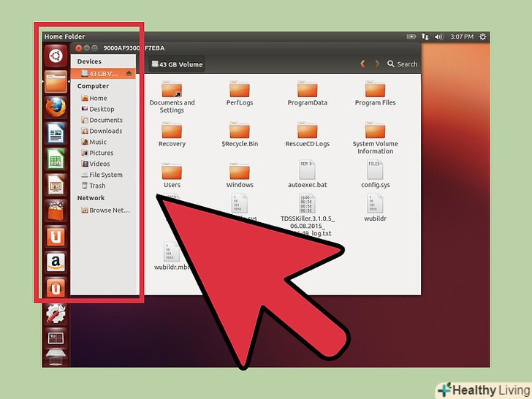Open the battery indicator in top panel
532x399 pixels.
411,37
